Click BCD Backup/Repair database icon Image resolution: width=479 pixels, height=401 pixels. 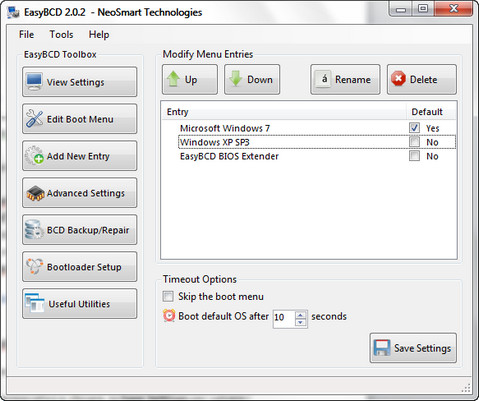[x=34, y=230]
